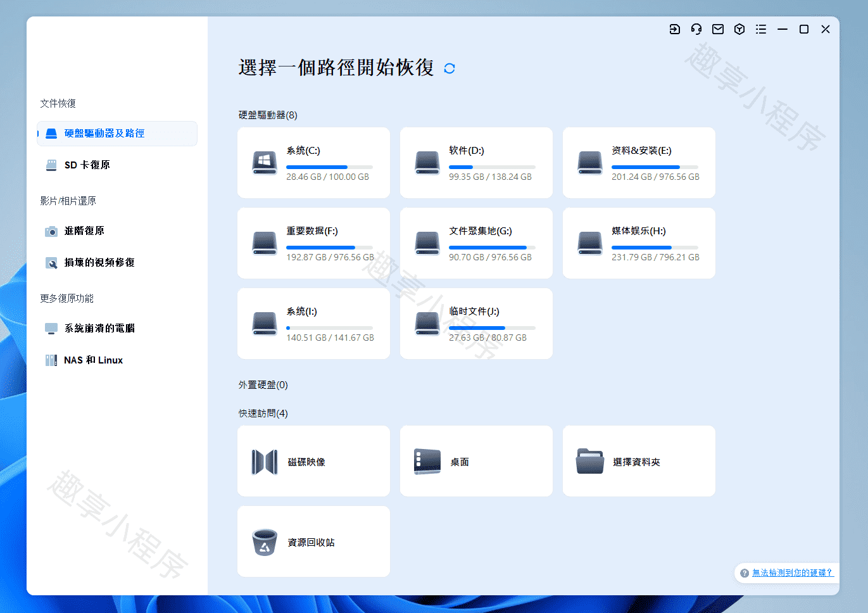Click the SD card icon in sidebar
The height and width of the screenshot is (613, 868).
click(51, 165)
